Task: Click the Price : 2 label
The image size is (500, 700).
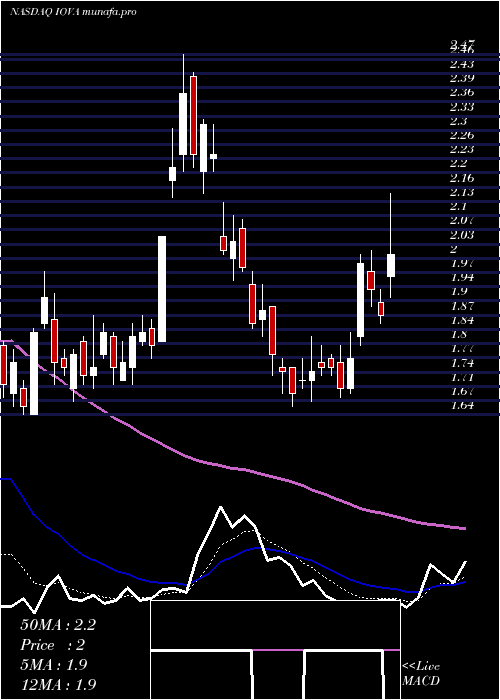Action: (52, 645)
